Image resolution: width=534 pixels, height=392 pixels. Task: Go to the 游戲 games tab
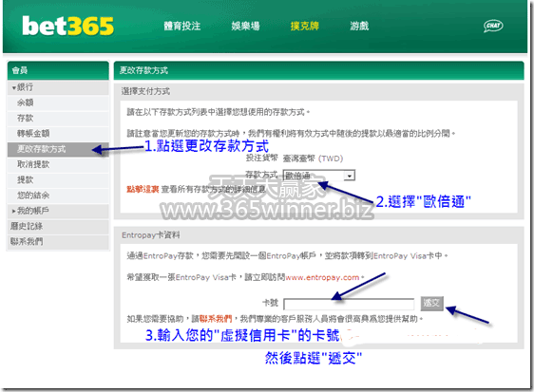click(359, 26)
